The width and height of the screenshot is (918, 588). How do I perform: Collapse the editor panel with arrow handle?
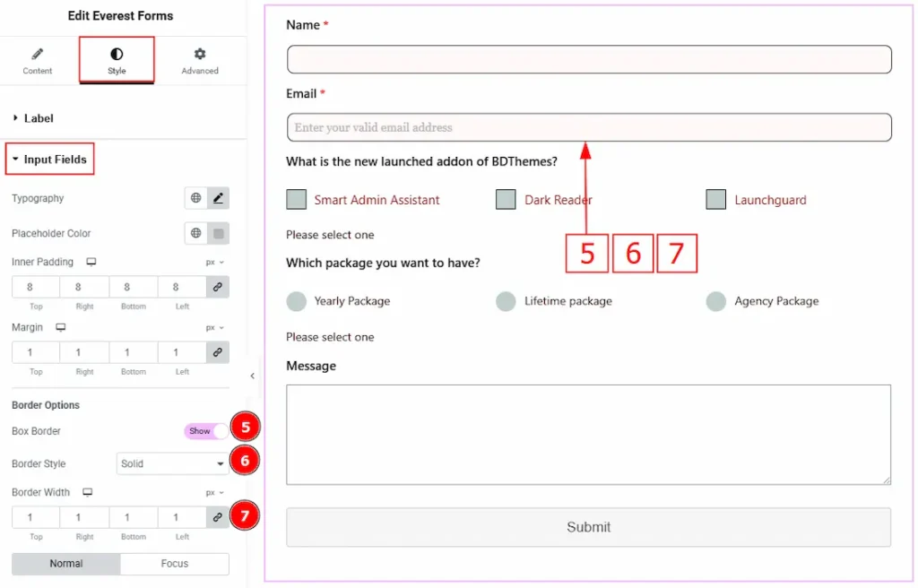(x=252, y=376)
